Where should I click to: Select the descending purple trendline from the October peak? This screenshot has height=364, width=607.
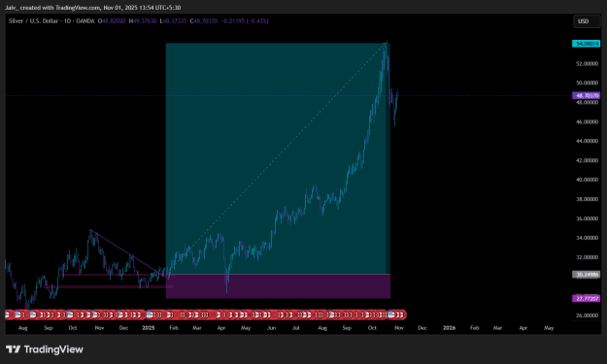pyautogui.click(x=130, y=253)
